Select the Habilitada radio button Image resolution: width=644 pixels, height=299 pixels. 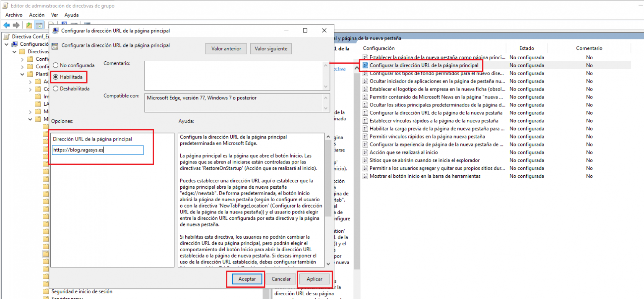(x=56, y=77)
